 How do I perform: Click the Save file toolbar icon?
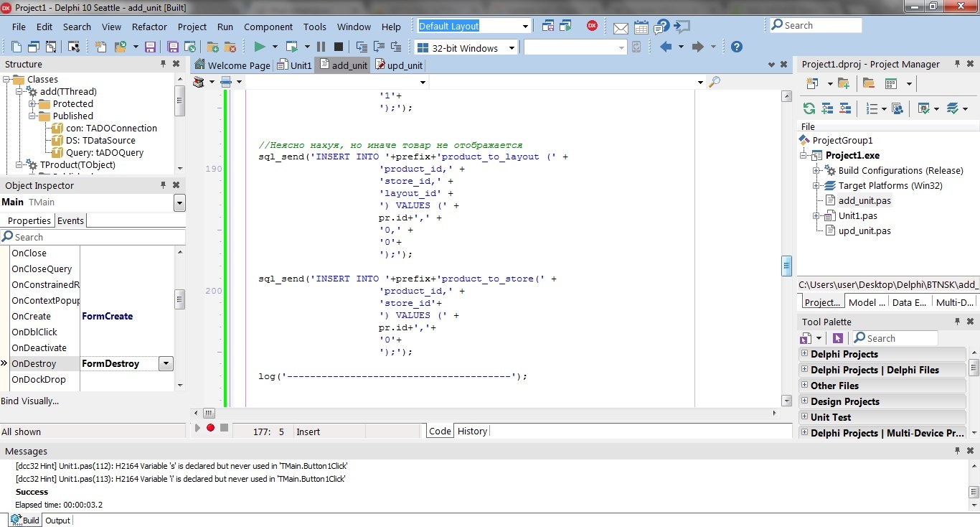[150, 47]
